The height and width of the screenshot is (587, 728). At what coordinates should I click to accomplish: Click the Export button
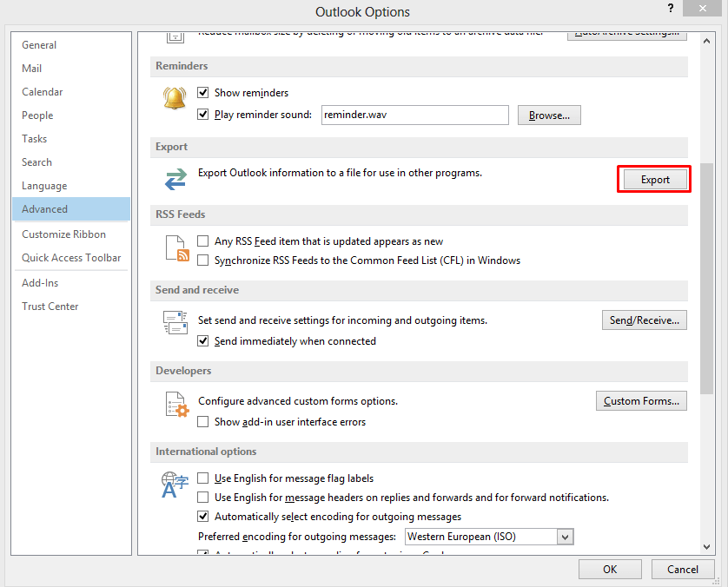click(654, 180)
